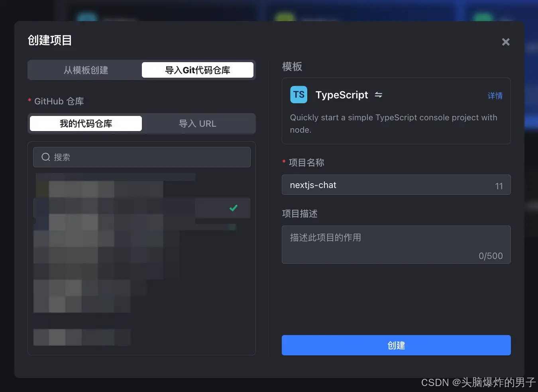
Task: Click the swap template icon beside TypeScript
Action: click(x=378, y=95)
